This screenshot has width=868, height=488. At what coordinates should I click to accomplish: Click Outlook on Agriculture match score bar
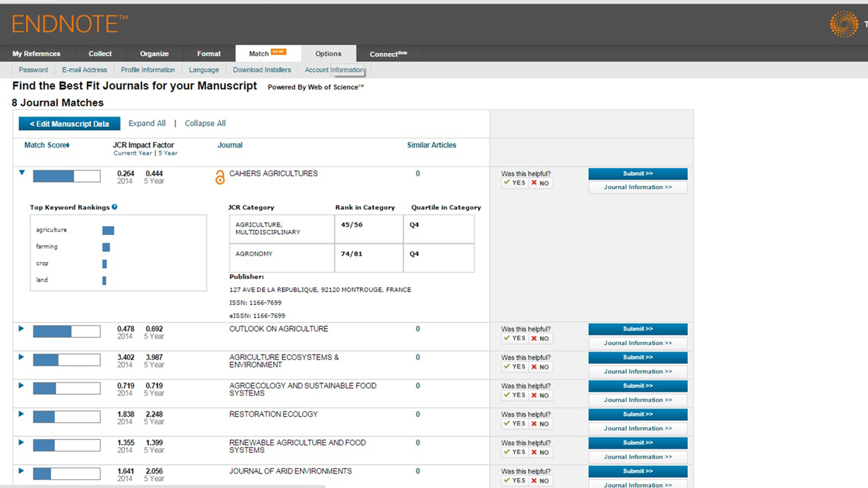(67, 331)
